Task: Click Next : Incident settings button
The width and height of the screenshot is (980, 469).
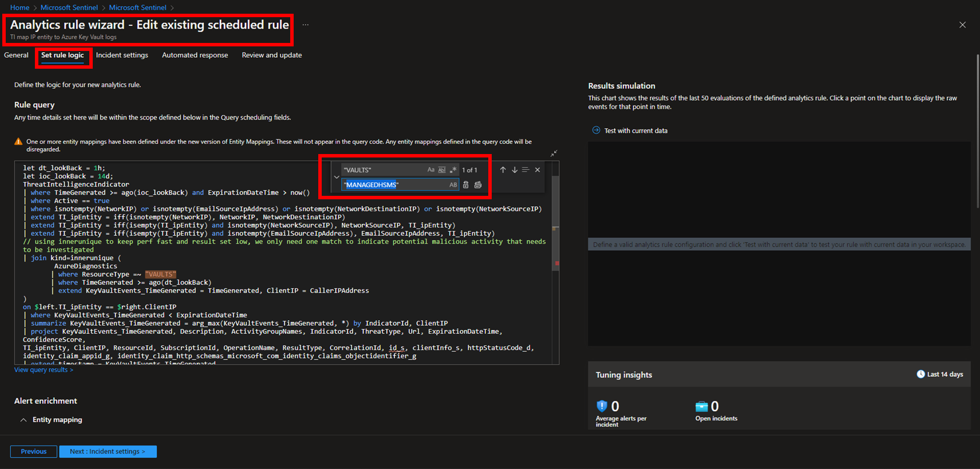Action: [x=108, y=451]
